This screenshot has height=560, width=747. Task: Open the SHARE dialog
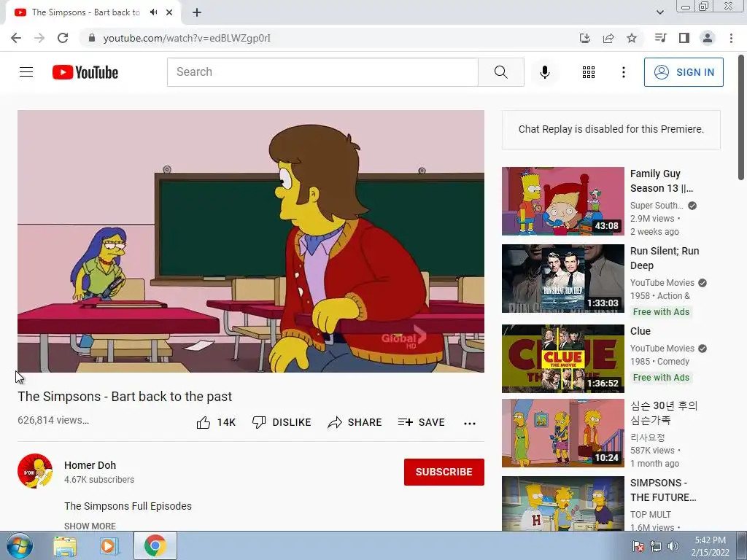tap(355, 422)
